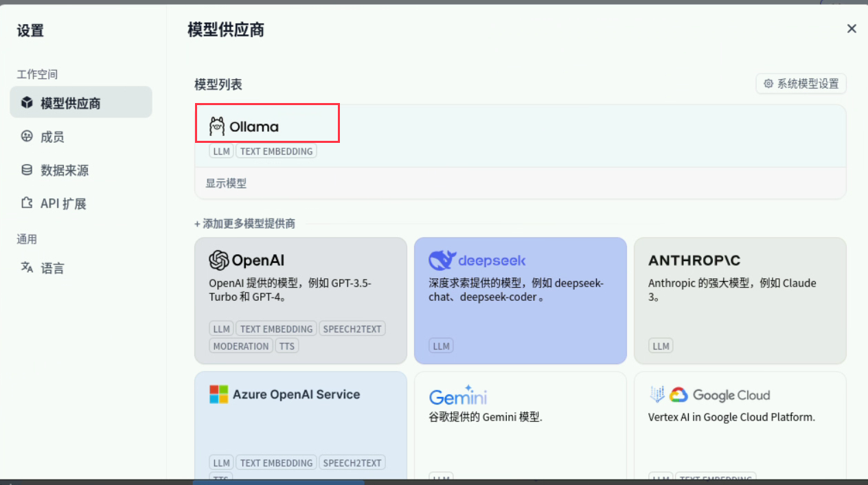The image size is (868, 485).
Task: Click the Vertex AI icon before Google Cloud
Action: point(656,394)
